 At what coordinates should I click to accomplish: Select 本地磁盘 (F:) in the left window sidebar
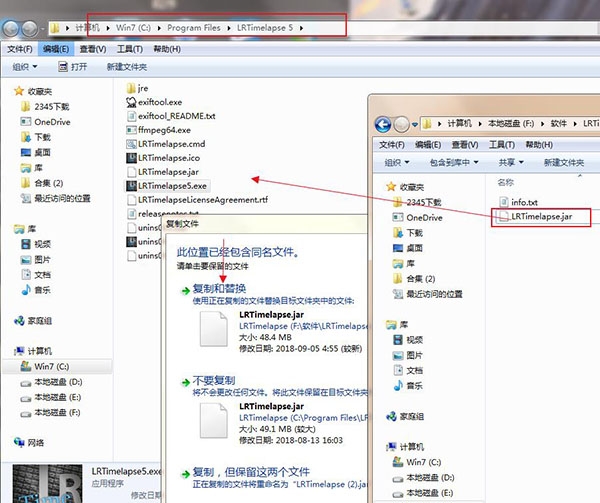click(50, 412)
